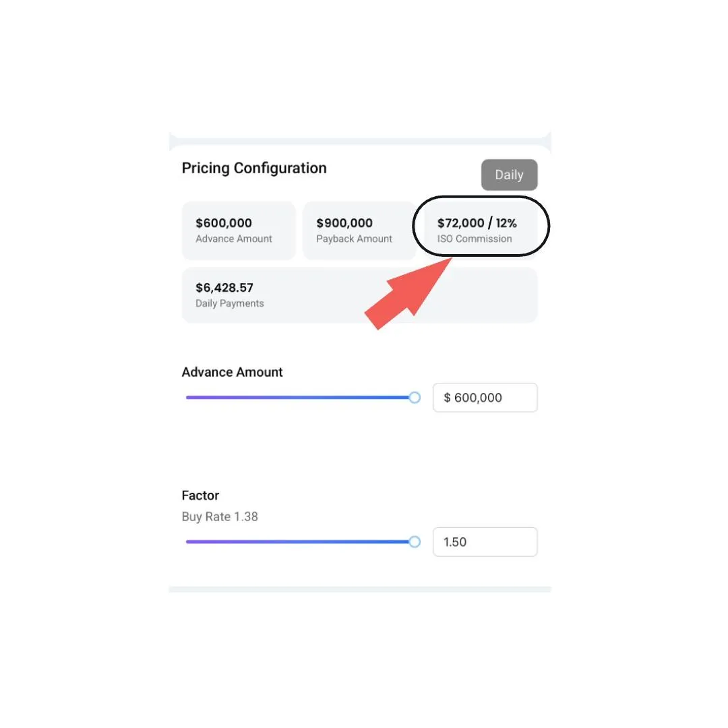Click the $72,000 / 12% commission value
Screen dimensions: 728x728
pos(477,223)
